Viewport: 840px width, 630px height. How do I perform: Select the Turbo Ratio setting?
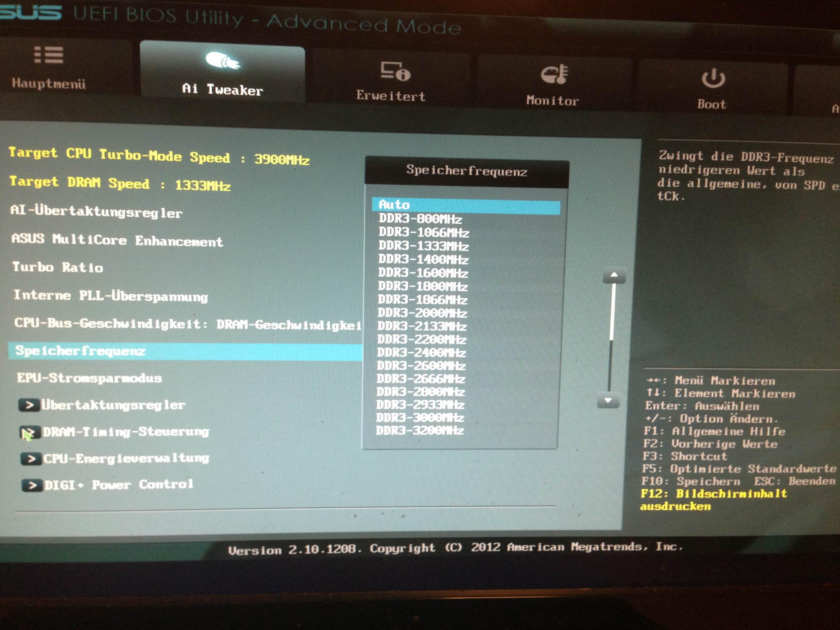pyautogui.click(x=58, y=267)
